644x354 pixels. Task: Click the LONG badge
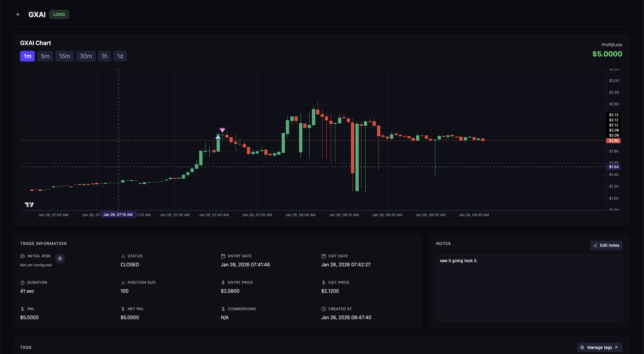point(59,14)
